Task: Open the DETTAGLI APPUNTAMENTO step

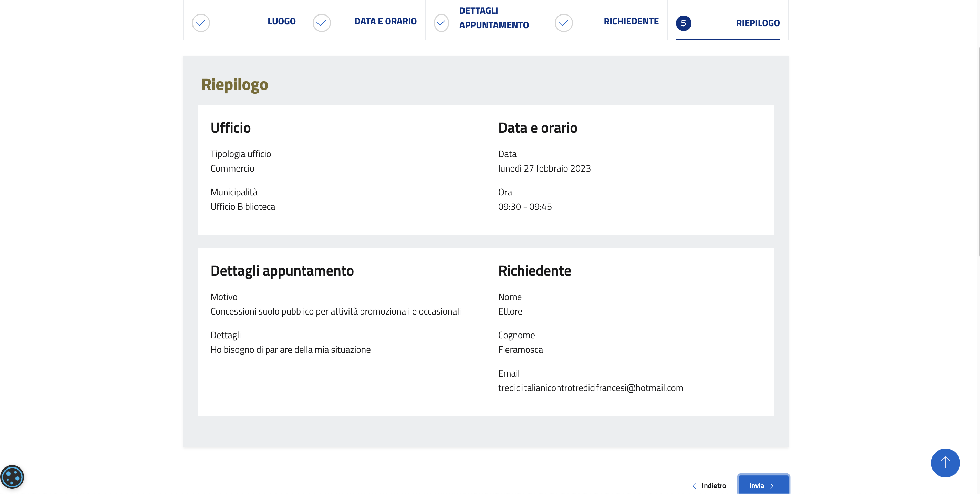Action: (493, 18)
